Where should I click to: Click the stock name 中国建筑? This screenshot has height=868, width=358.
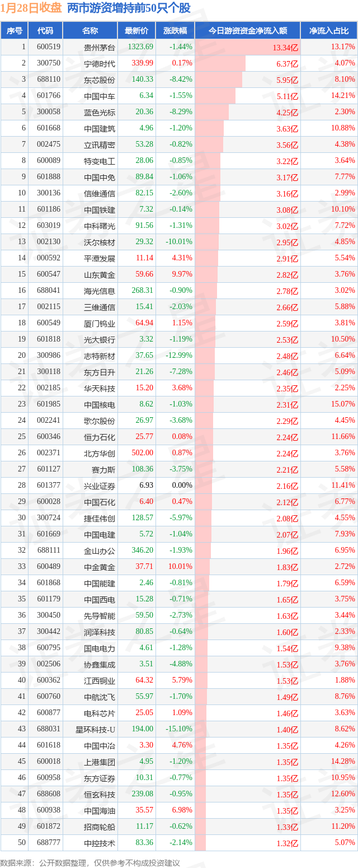tap(100, 129)
